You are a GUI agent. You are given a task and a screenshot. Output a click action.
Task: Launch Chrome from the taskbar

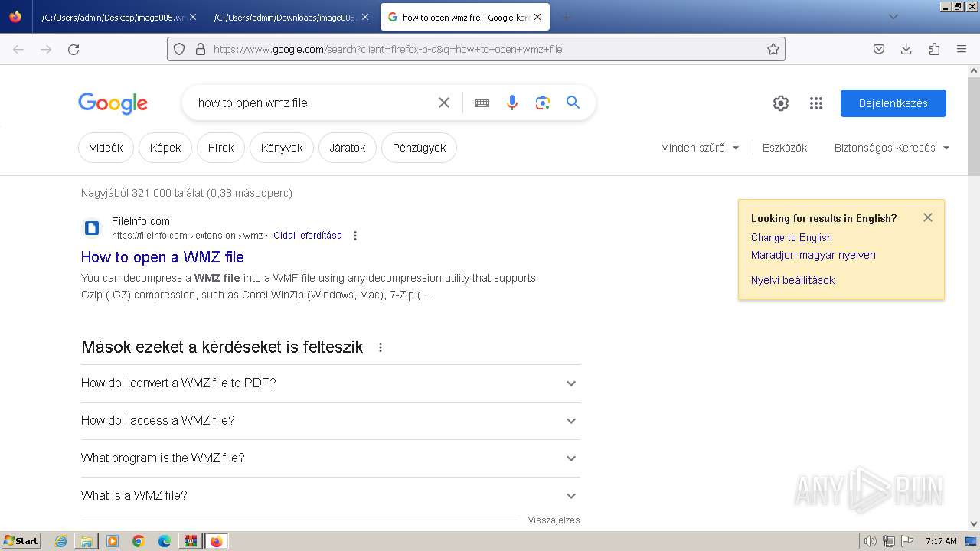pyautogui.click(x=139, y=541)
